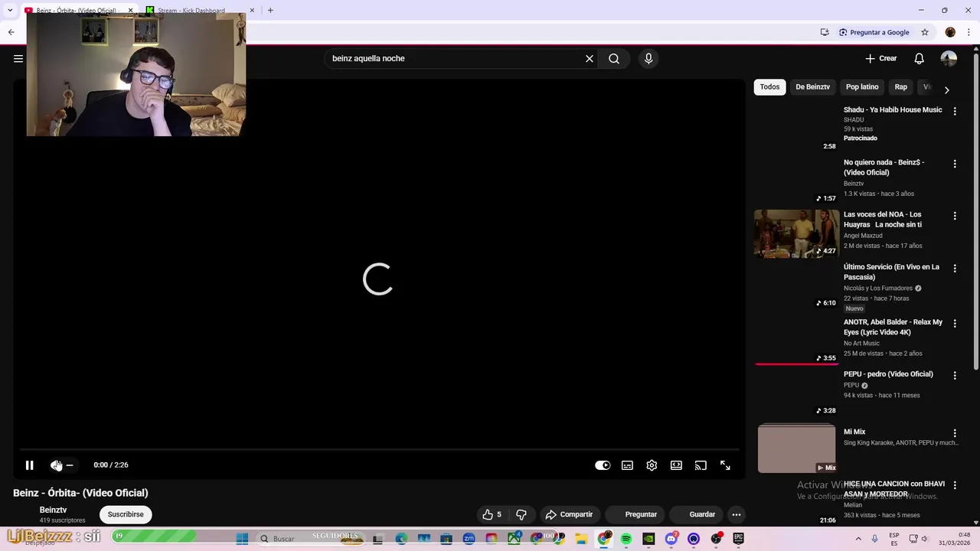Like the video with thumbs up
Screen dimensions: 980x551
(492, 514)
